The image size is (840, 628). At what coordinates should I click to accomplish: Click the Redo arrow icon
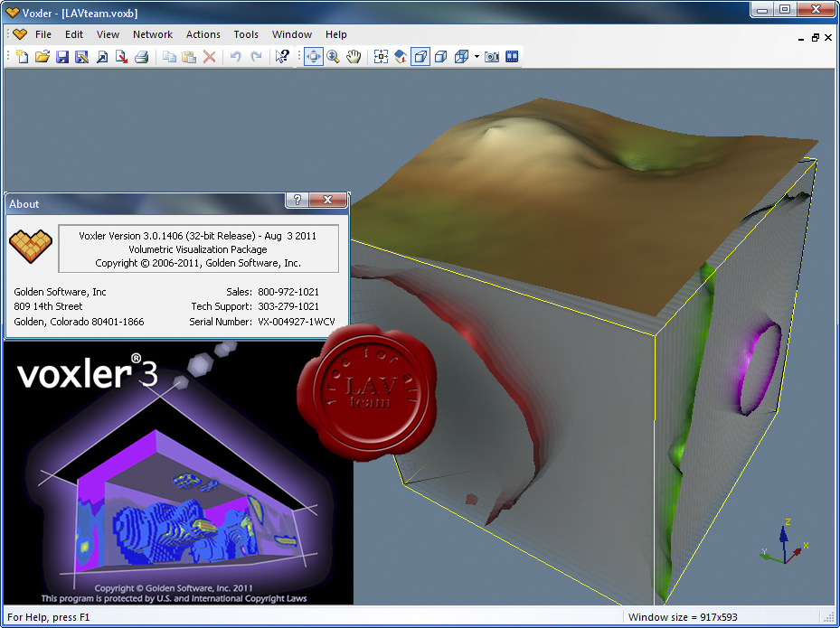[256, 56]
